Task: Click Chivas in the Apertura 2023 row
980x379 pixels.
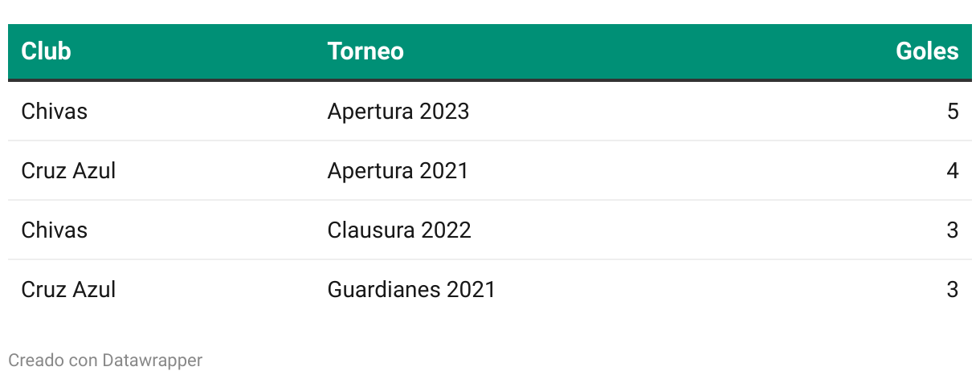Action: [54, 111]
